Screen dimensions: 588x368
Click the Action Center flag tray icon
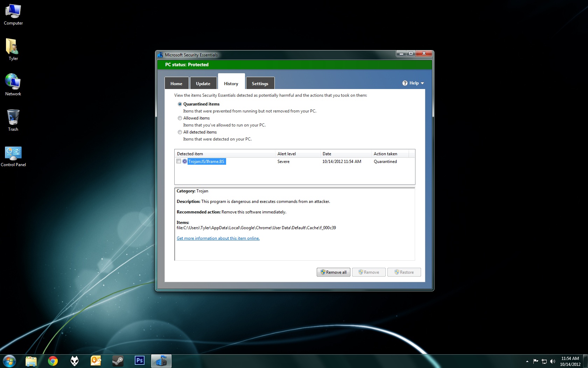tap(535, 361)
